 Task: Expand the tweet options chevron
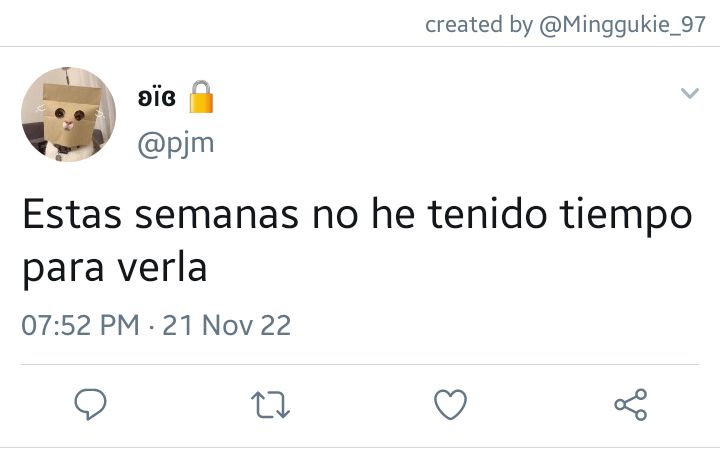690,93
